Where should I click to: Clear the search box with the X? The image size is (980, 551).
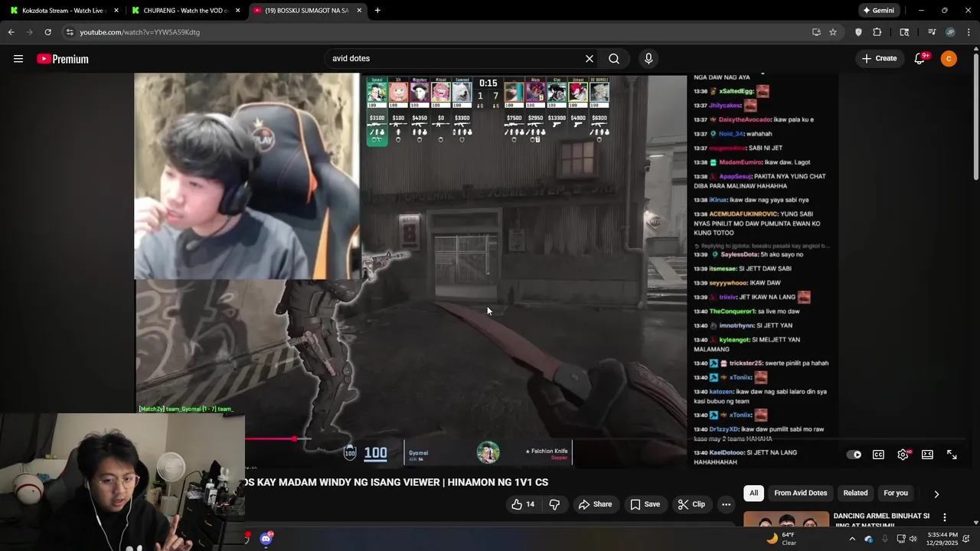(590, 59)
